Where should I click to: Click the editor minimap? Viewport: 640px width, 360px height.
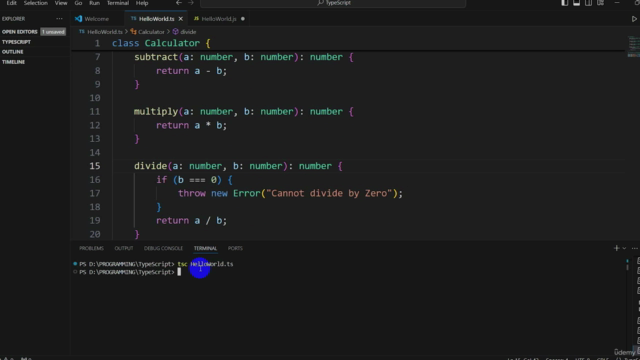point(633,47)
